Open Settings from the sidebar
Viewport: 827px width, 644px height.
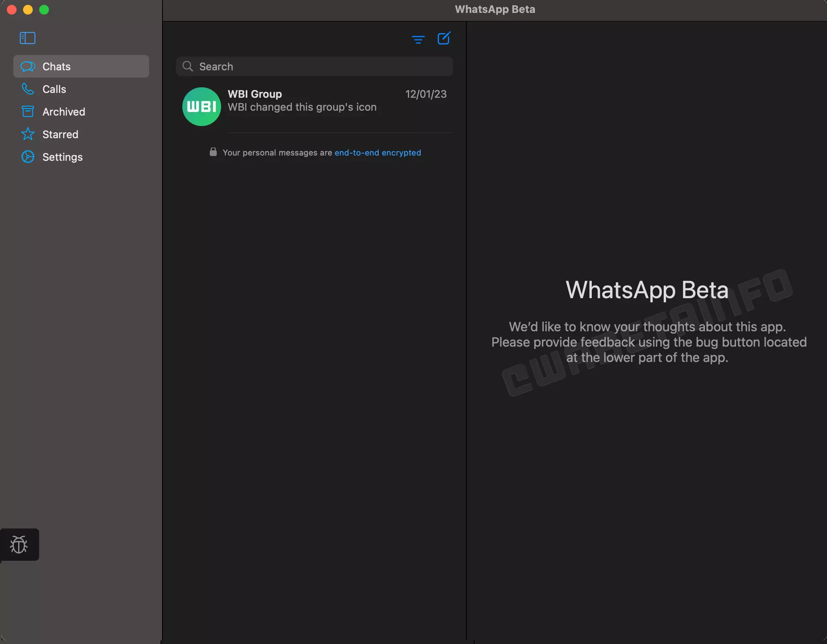coord(62,157)
